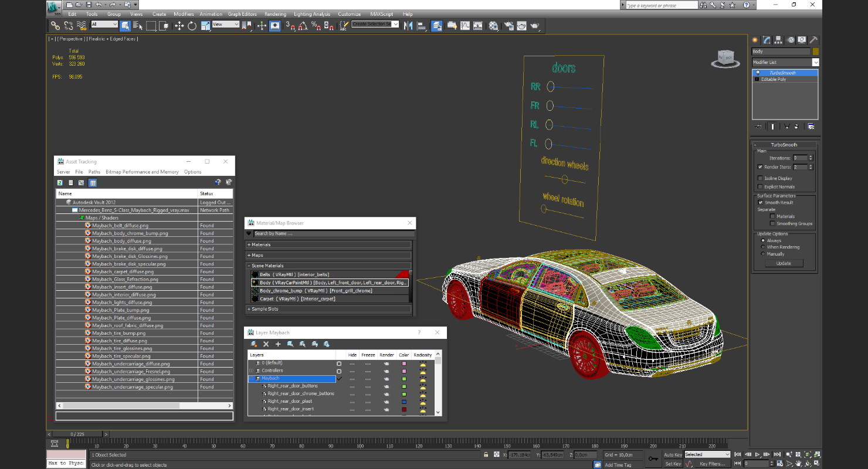
Task: Open Paths menu in Asset Tracking
Action: coord(94,172)
